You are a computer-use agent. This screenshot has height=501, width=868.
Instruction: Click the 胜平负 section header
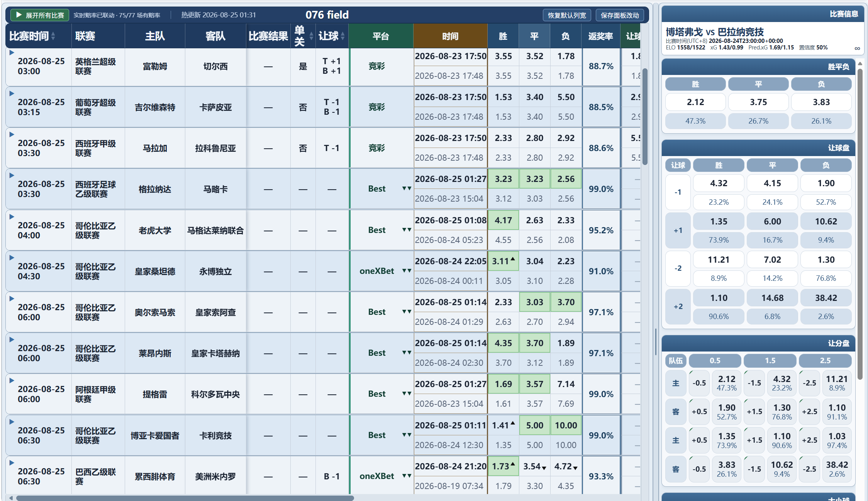point(758,67)
